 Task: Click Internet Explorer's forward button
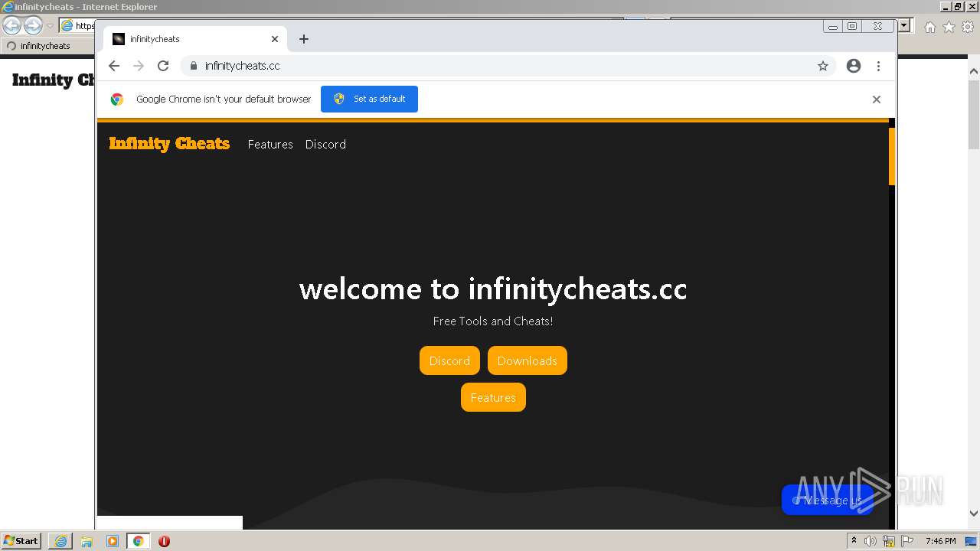(x=33, y=26)
